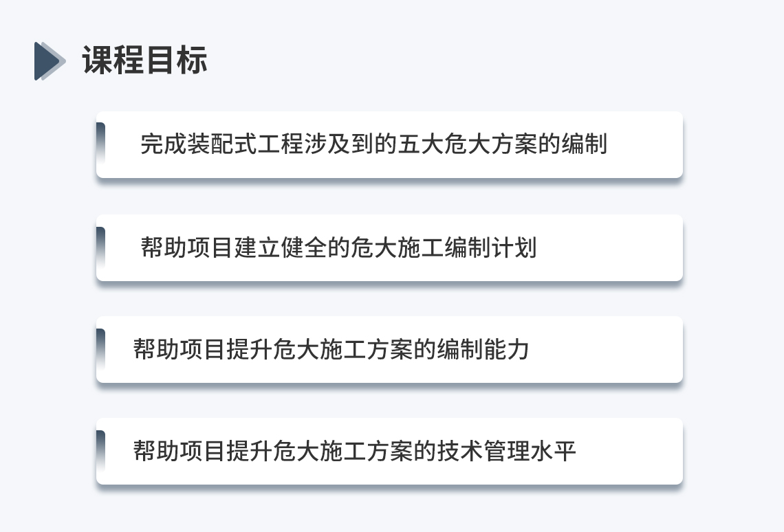
Task: Click the empty right side of the 编制能力 card
Action: point(606,350)
